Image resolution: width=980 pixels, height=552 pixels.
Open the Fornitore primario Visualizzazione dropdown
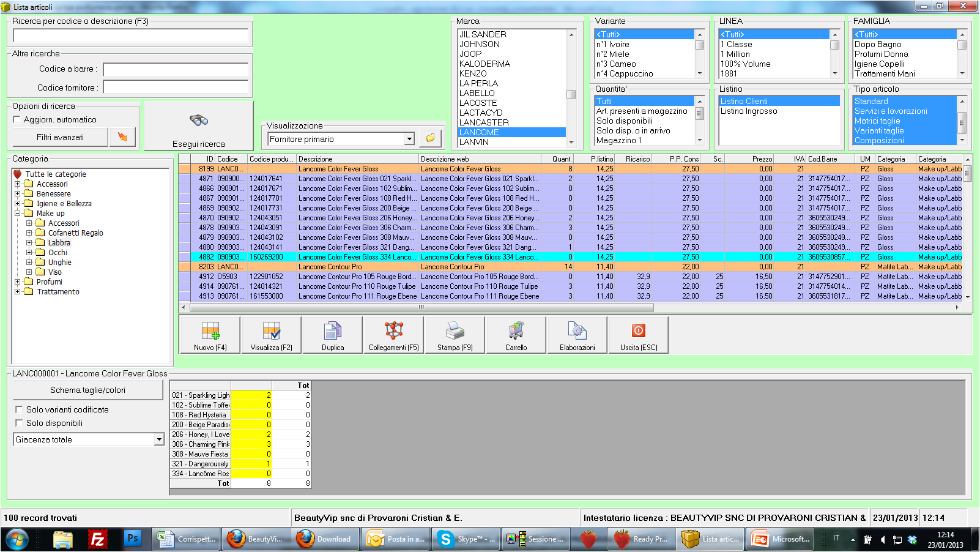pos(409,139)
